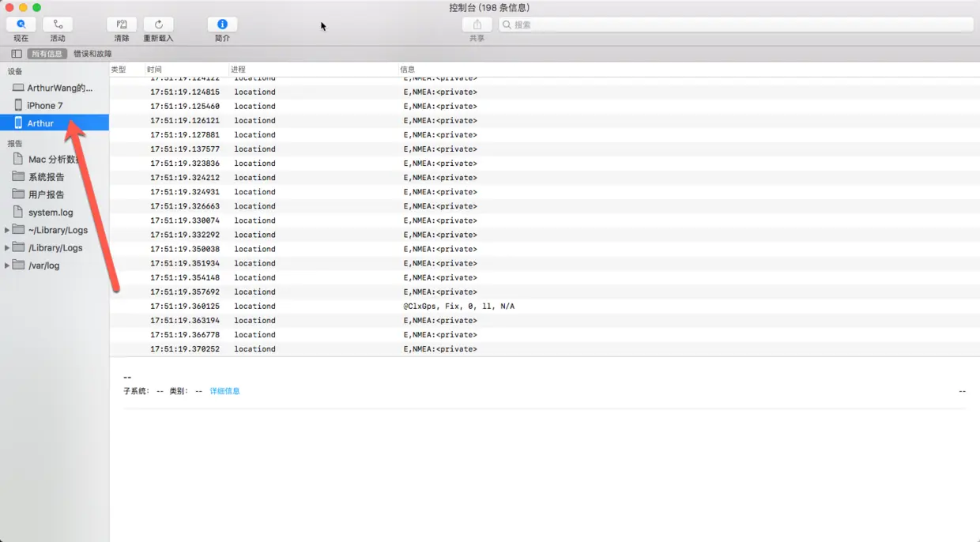Expand the ~/Library/Logs folder triangle
Viewport: 980px width, 542px height.
7,230
